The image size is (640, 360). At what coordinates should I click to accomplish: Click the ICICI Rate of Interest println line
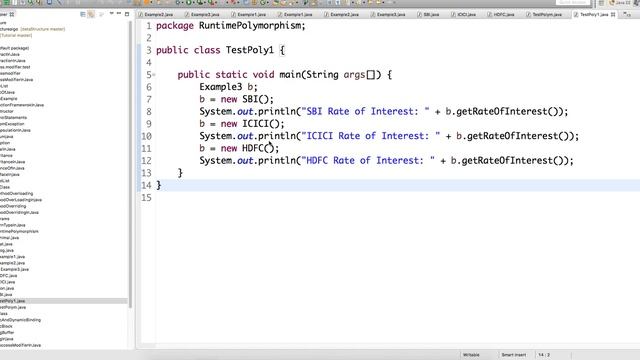(x=389, y=136)
